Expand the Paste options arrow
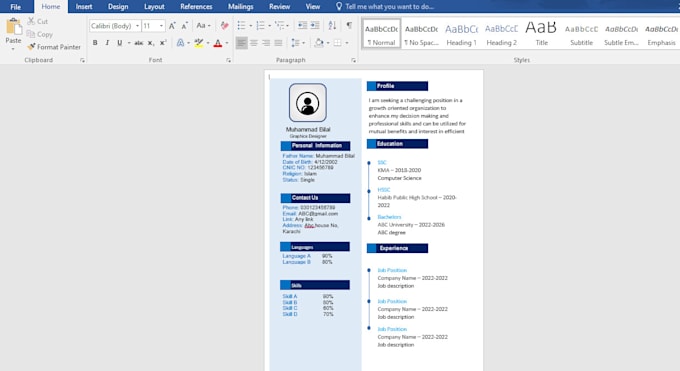The image size is (680, 371). [13, 49]
